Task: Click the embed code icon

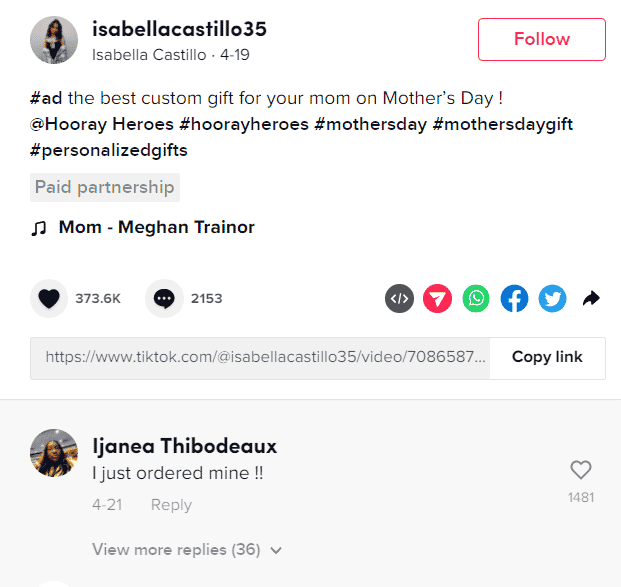Action: point(399,298)
